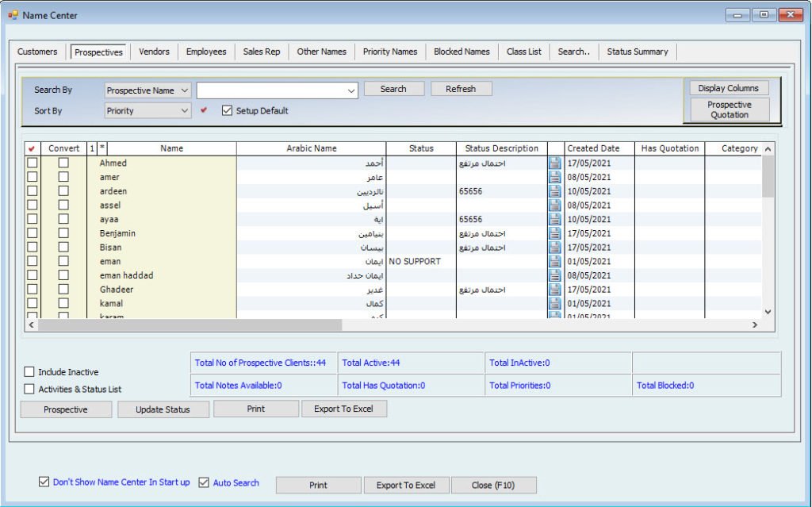This screenshot has height=507, width=812.
Task: Open the note icon for ardeen
Action: pos(555,191)
